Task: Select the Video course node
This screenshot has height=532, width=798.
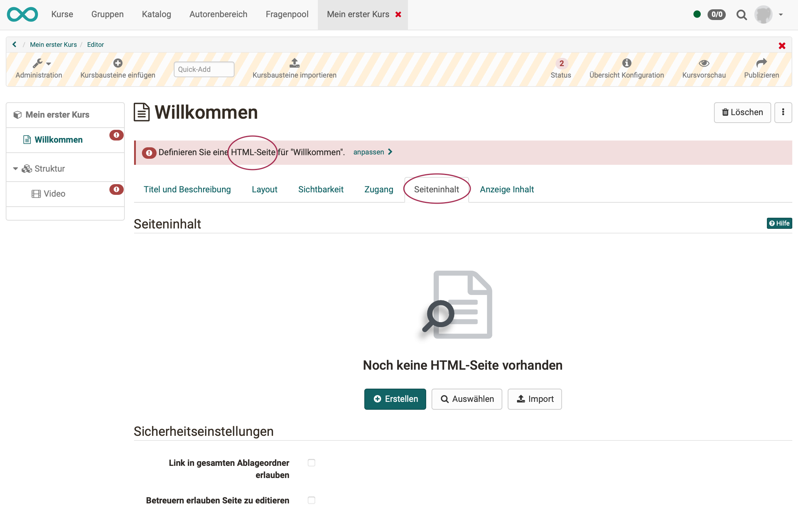Action: point(54,193)
